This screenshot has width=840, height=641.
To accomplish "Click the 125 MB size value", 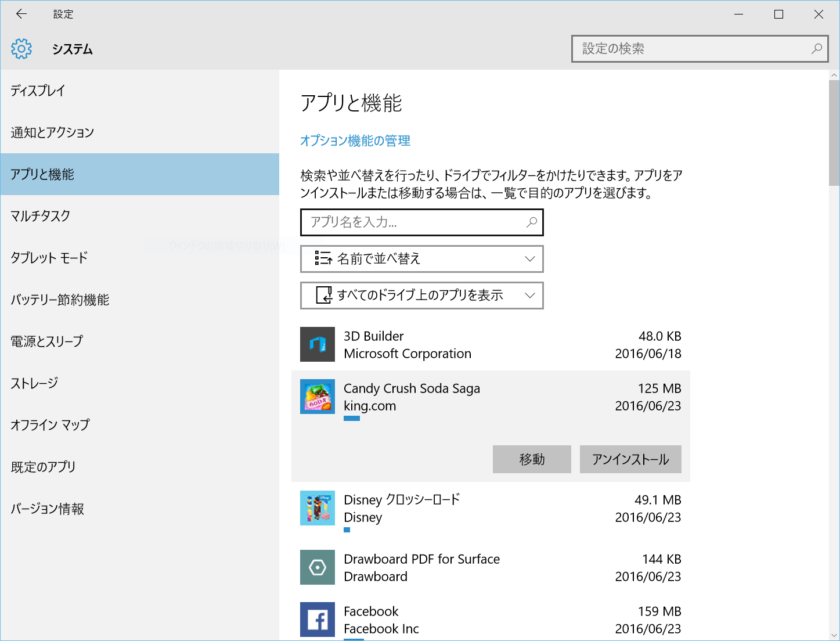I will (x=659, y=388).
